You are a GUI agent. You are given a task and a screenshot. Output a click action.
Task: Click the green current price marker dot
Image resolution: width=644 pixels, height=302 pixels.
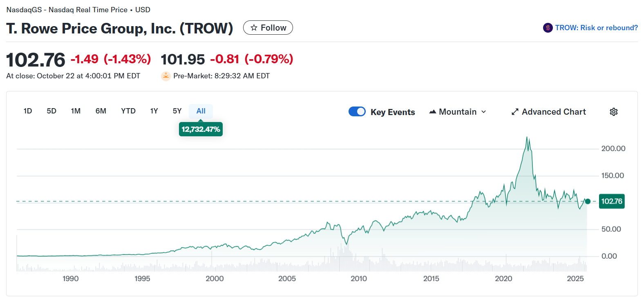pyautogui.click(x=587, y=201)
